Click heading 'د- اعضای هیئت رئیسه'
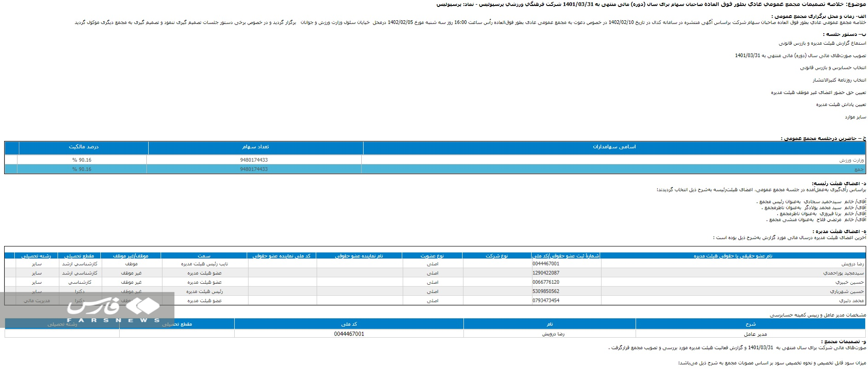The image size is (868, 369). pos(839,183)
